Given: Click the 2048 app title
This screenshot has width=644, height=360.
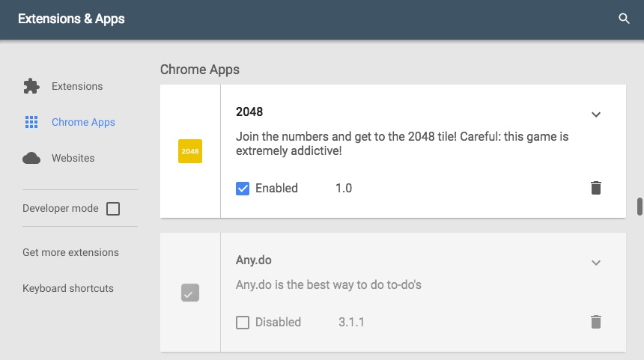Looking at the screenshot, I should point(249,112).
